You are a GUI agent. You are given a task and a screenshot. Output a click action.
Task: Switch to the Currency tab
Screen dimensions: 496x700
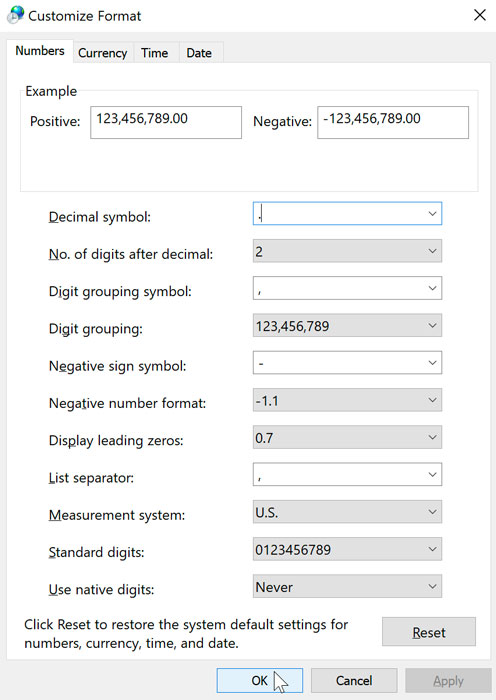tap(103, 53)
